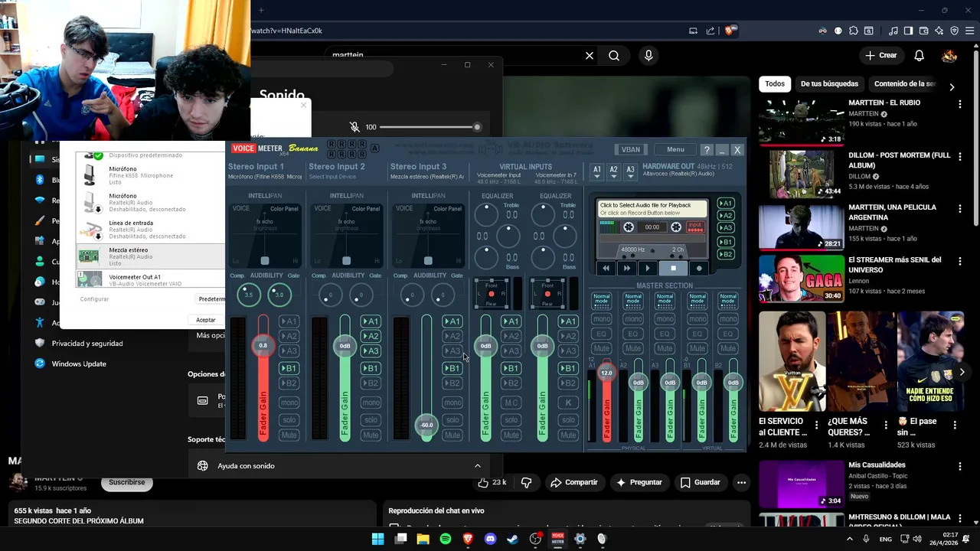The image size is (980, 551).
Task: Click the muted microphone volume icon
Action: pos(354,127)
